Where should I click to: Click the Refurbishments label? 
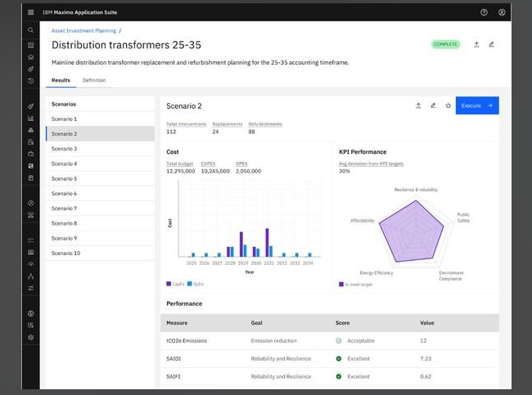coord(265,124)
